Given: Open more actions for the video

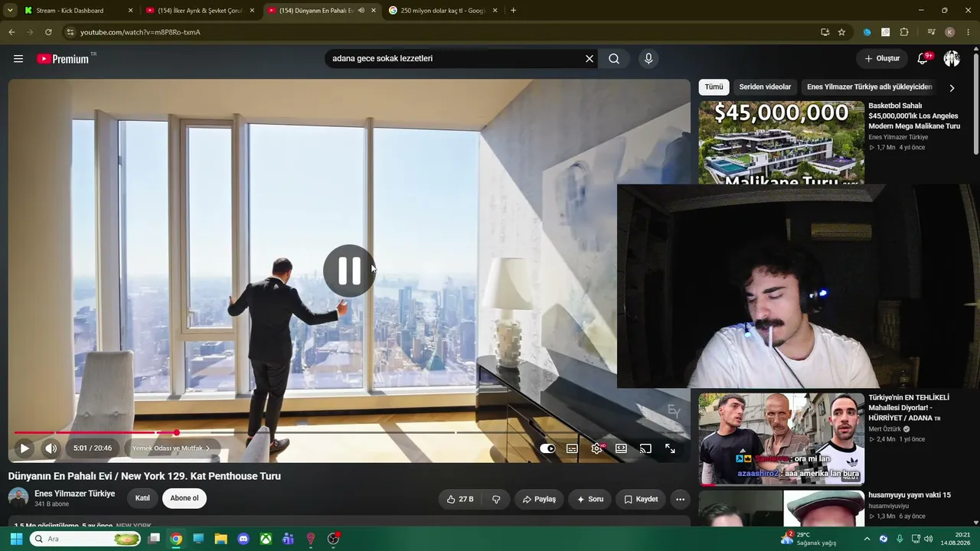Looking at the screenshot, I should 680,499.
